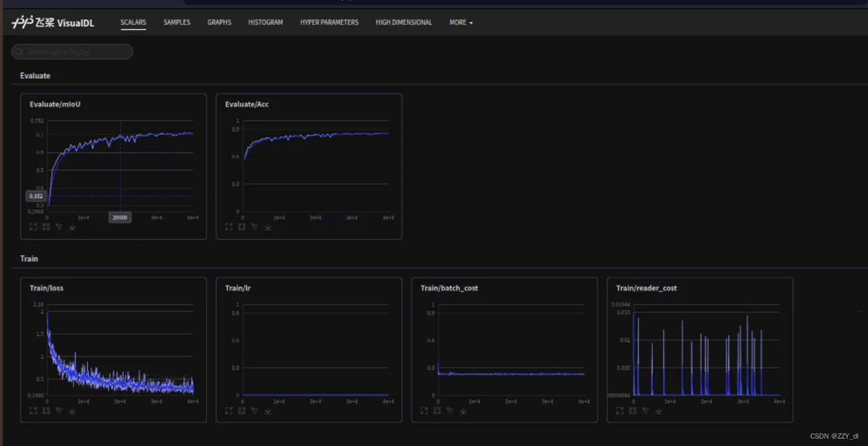868x446 pixels.
Task: Click inside the Train/loss curve plot
Action: click(120, 349)
